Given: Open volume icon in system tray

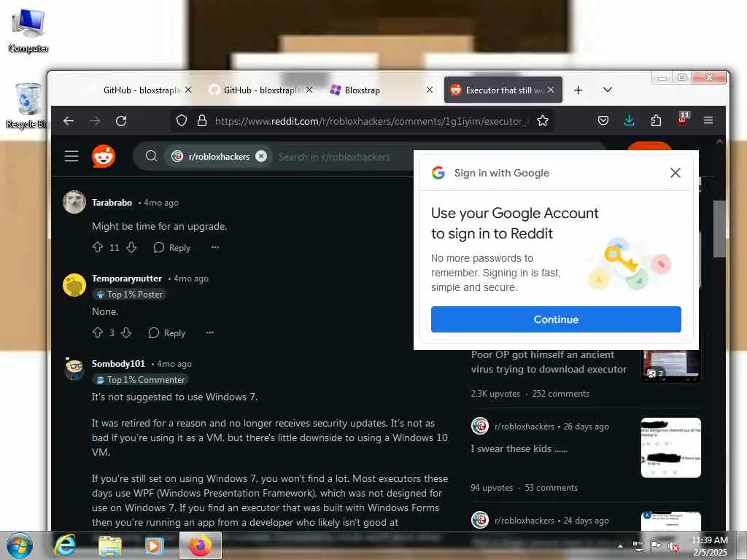Looking at the screenshot, I should pos(673,546).
